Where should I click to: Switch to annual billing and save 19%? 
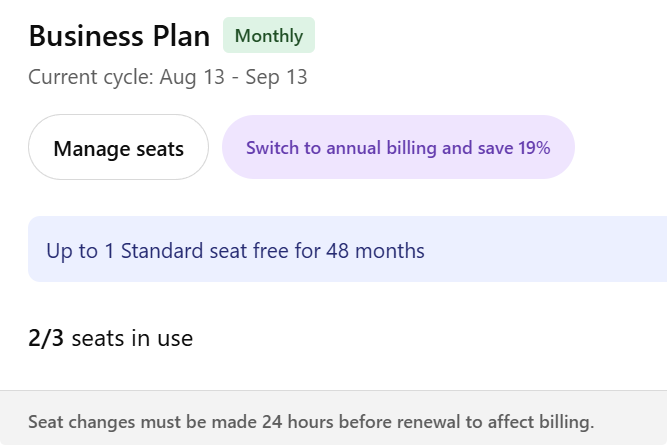(x=398, y=147)
